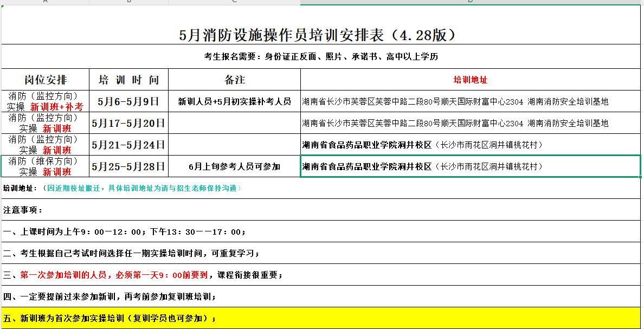Select the '备注' header cell
Image resolution: width=644 pixels, height=329 pixels.
point(234,79)
